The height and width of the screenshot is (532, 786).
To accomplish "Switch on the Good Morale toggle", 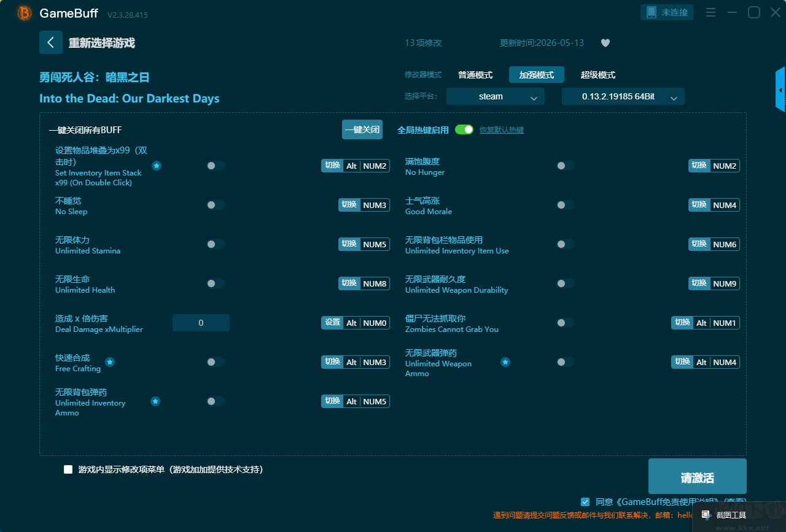I will coord(566,205).
